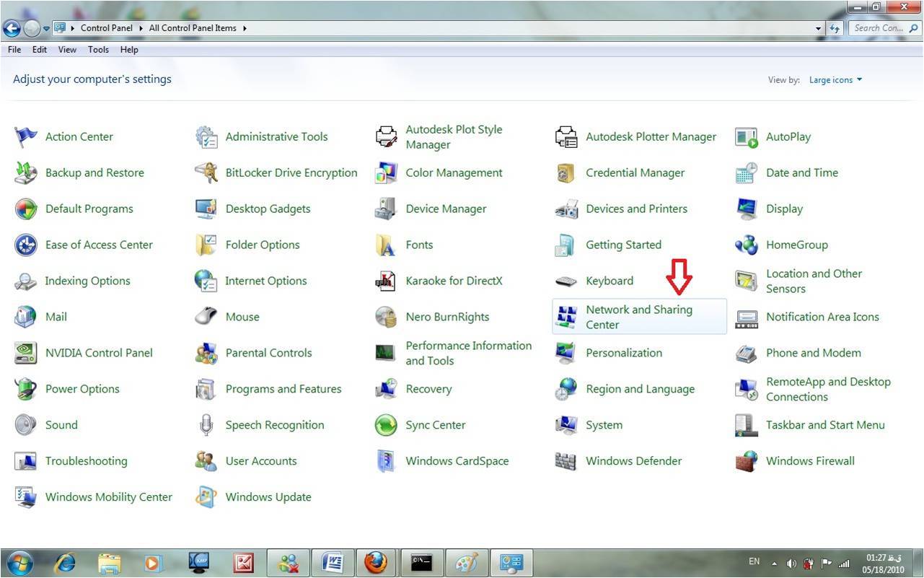Click the Programs and Features link
Image resolution: width=924 pixels, height=578 pixels.
pyautogui.click(x=283, y=389)
